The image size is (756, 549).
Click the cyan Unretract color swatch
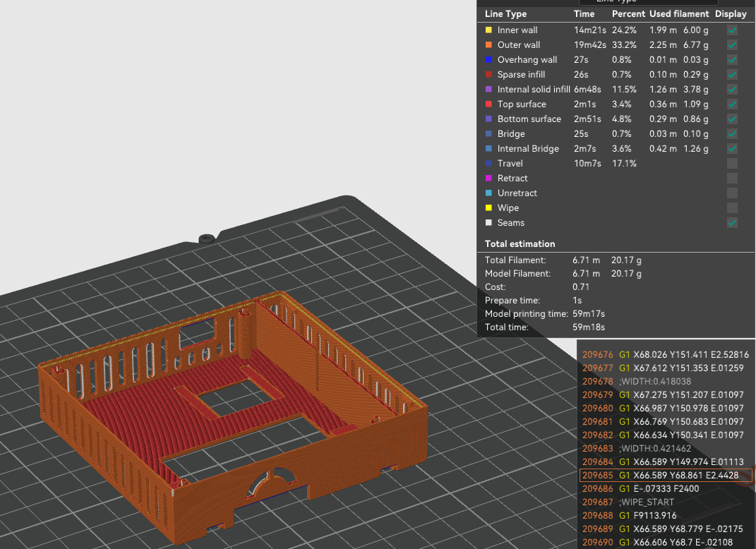(x=488, y=193)
